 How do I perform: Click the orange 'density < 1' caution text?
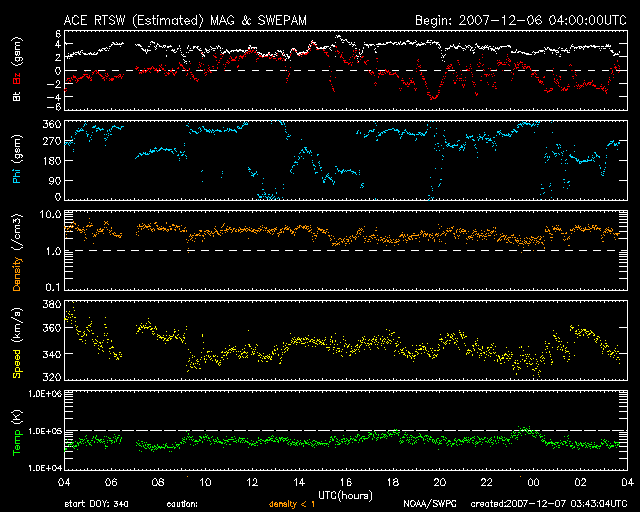tap(292, 505)
